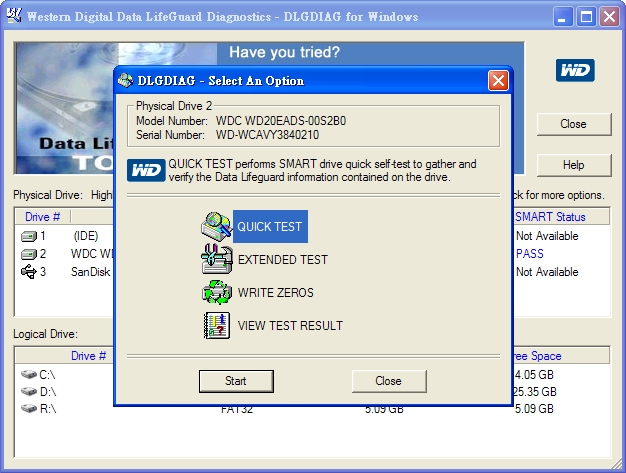Close the dialog with the red X
Screen dimensions: 626x473
[x=498, y=81]
